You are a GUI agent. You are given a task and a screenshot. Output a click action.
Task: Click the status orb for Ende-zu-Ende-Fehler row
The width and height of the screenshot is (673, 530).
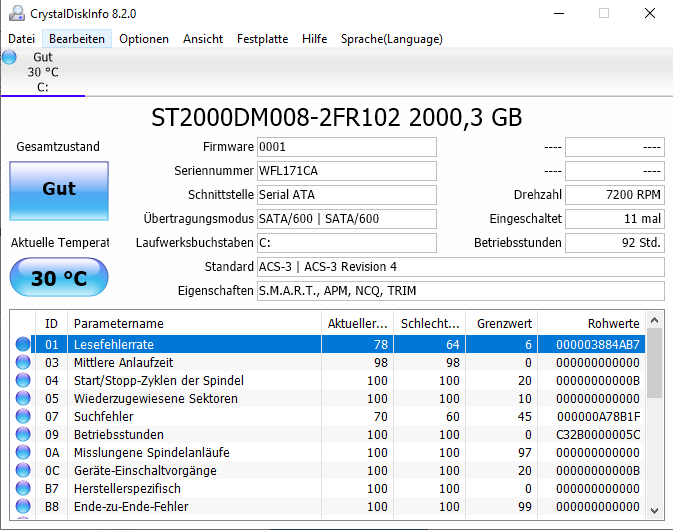click(23, 506)
